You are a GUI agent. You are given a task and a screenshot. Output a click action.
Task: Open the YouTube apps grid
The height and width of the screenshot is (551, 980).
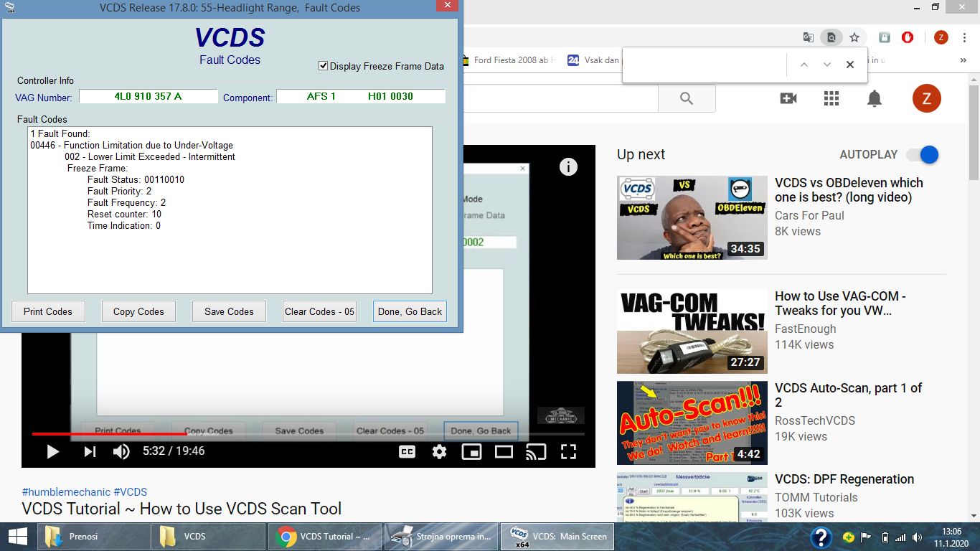[831, 98]
